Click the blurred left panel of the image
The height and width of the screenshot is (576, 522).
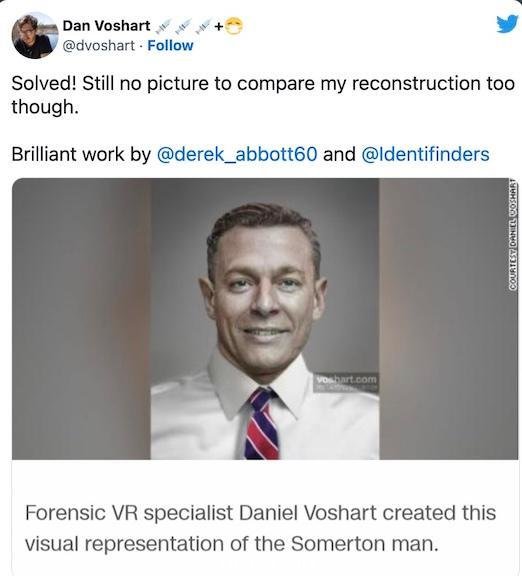coord(81,318)
